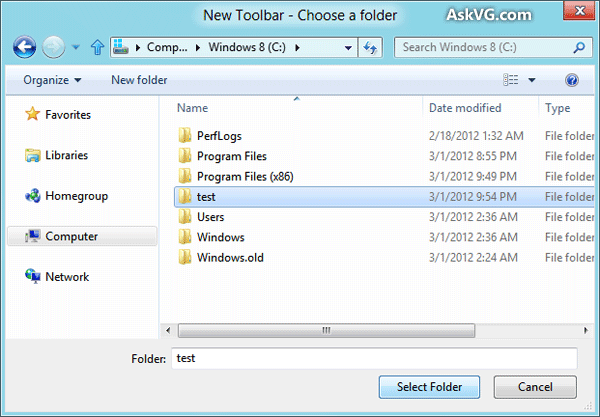Select the test folder name

206,197
